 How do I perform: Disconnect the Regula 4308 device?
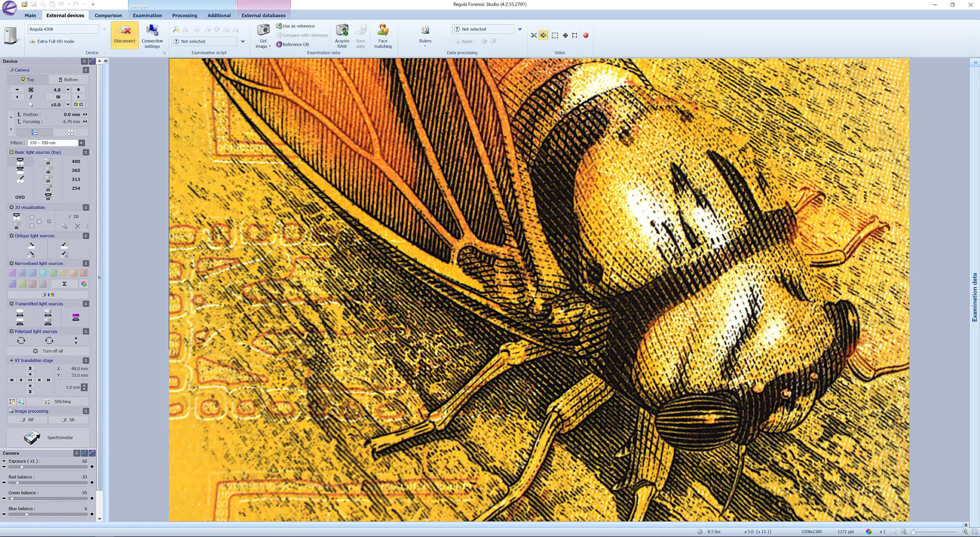click(x=124, y=35)
